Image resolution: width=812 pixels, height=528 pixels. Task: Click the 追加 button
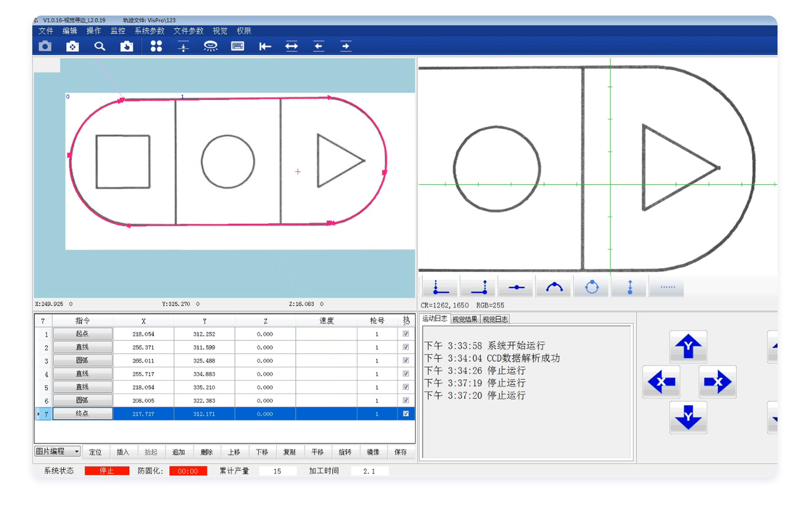tap(178, 452)
